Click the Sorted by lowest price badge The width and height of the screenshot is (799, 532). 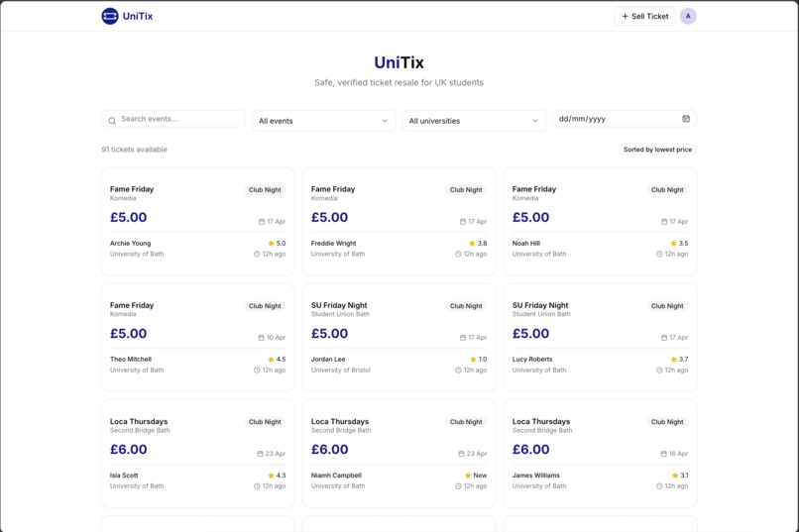click(657, 150)
